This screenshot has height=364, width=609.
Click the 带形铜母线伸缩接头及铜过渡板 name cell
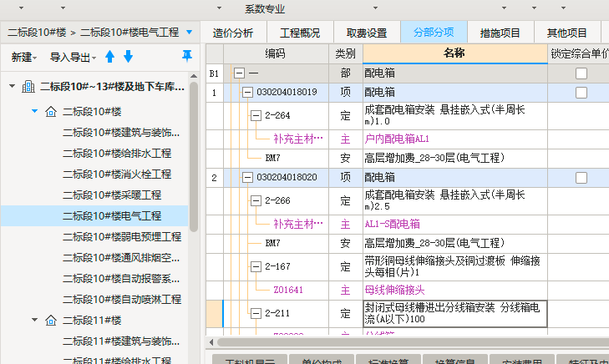[454, 267]
